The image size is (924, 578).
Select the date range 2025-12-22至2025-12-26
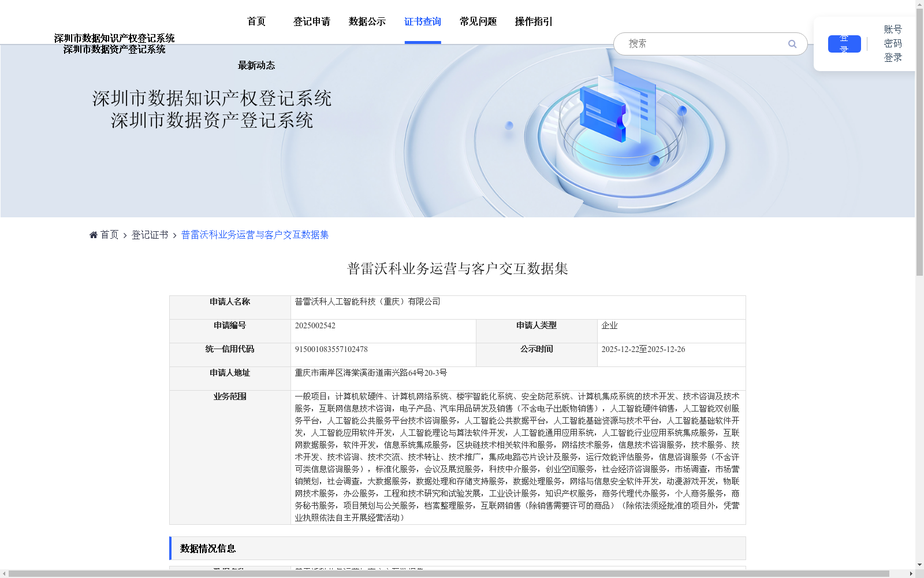643,349
